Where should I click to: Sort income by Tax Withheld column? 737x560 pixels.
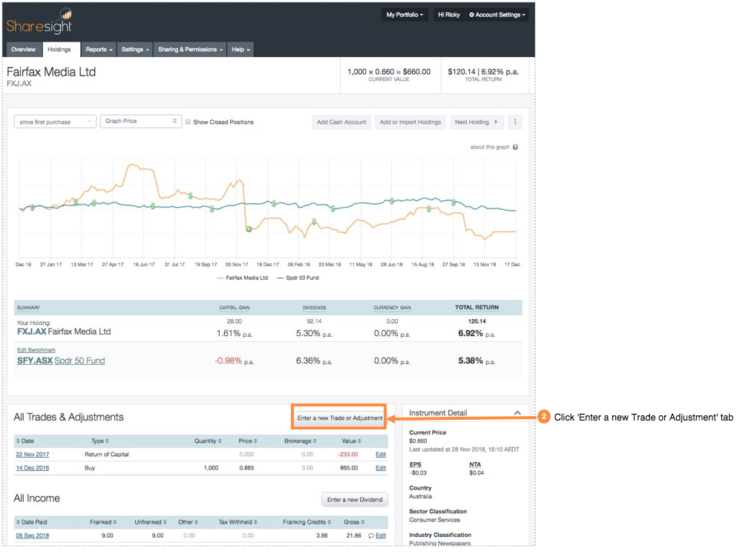(x=238, y=522)
